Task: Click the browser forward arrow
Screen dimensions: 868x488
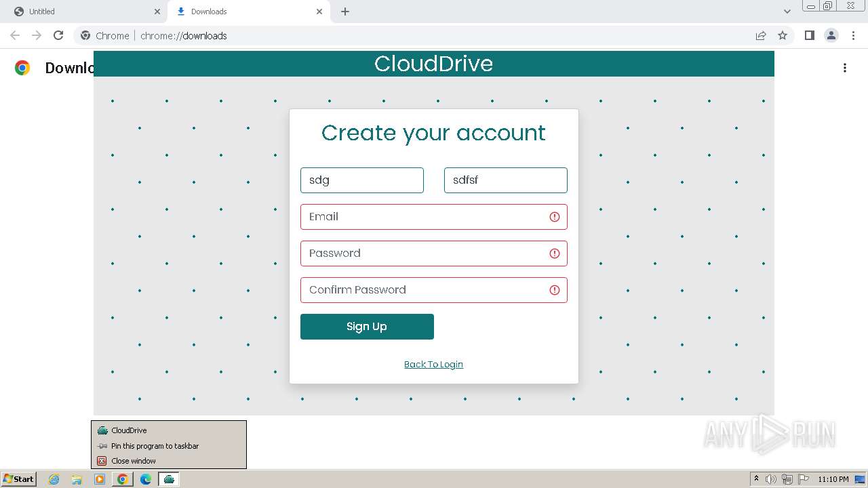Action: (37, 35)
